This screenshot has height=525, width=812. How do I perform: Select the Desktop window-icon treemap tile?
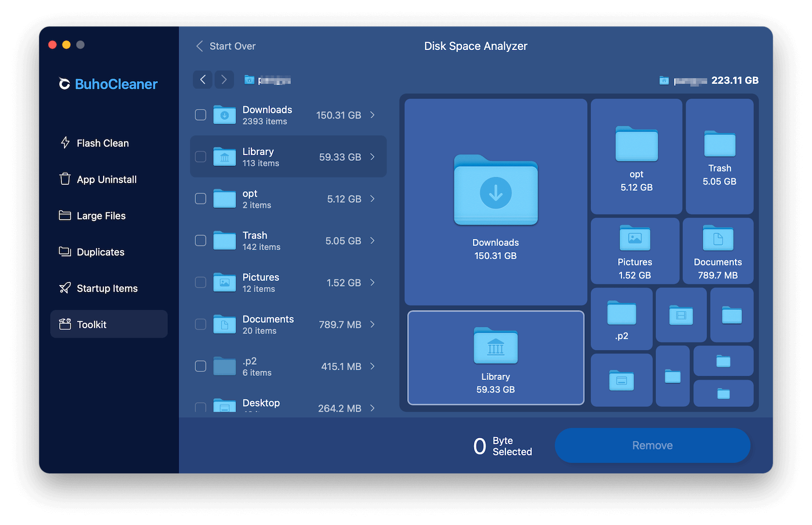[622, 380]
